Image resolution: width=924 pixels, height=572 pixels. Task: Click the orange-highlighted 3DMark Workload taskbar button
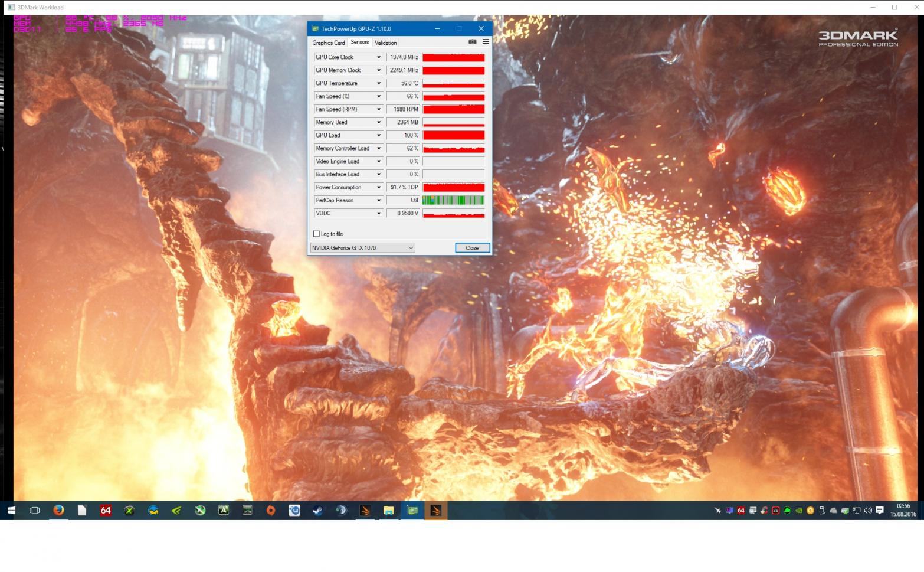[436, 511]
